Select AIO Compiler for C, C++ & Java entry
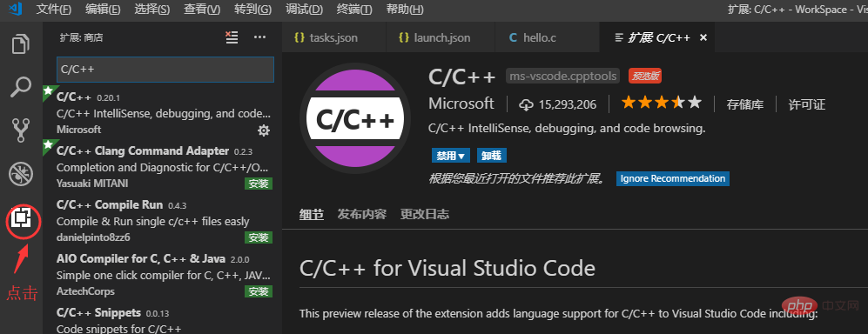This screenshot has height=334, width=868. 162,274
